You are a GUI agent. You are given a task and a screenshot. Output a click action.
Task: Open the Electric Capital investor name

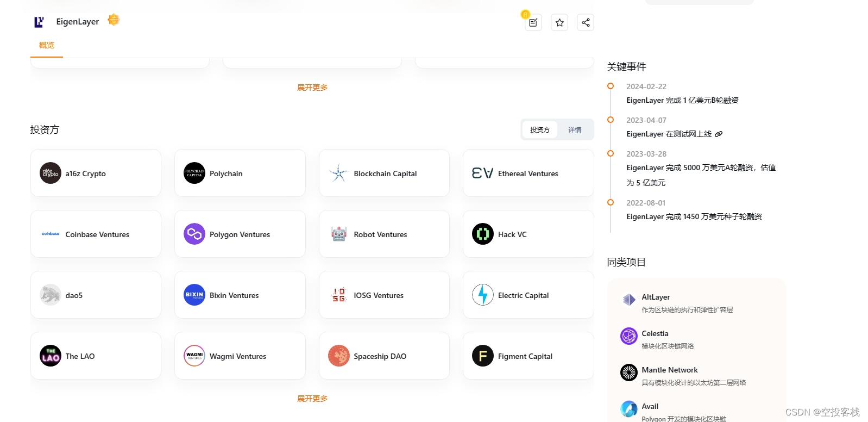(523, 295)
